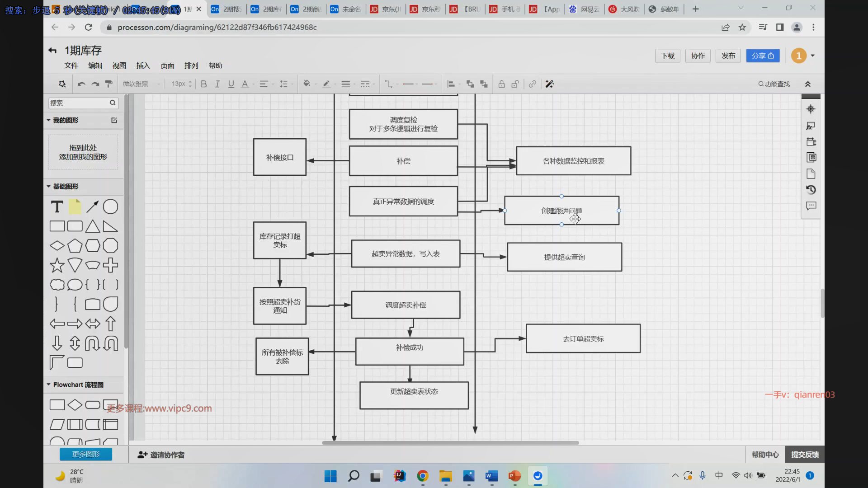This screenshot has height=488, width=868.
Task: Select the Text shape tool
Action: (57, 207)
